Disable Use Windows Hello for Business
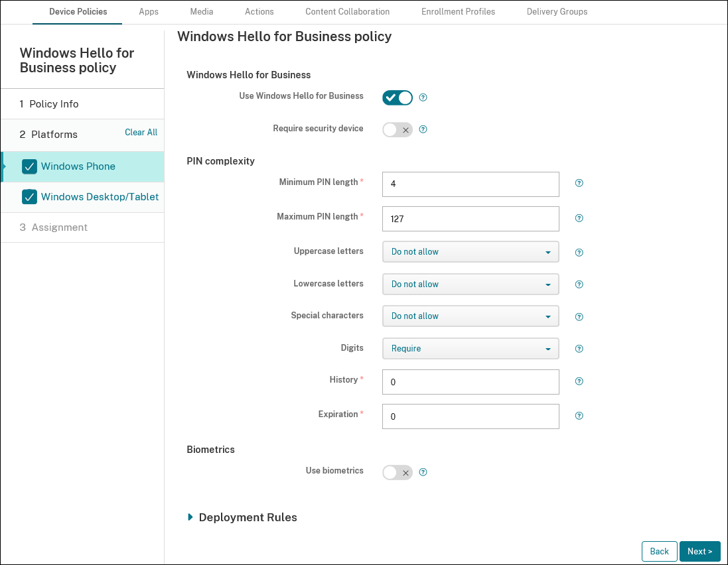728x565 pixels. [x=397, y=97]
